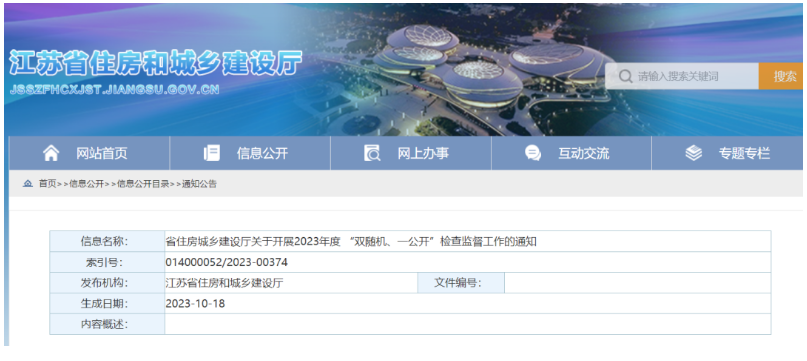Click the 信息公开 breadcrumb link
807x361 pixels.
[x=86, y=184]
